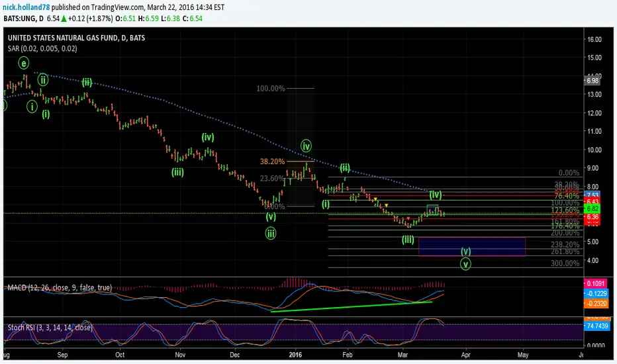
Task: Click the 2016 label on time axis
Action: pos(295,355)
